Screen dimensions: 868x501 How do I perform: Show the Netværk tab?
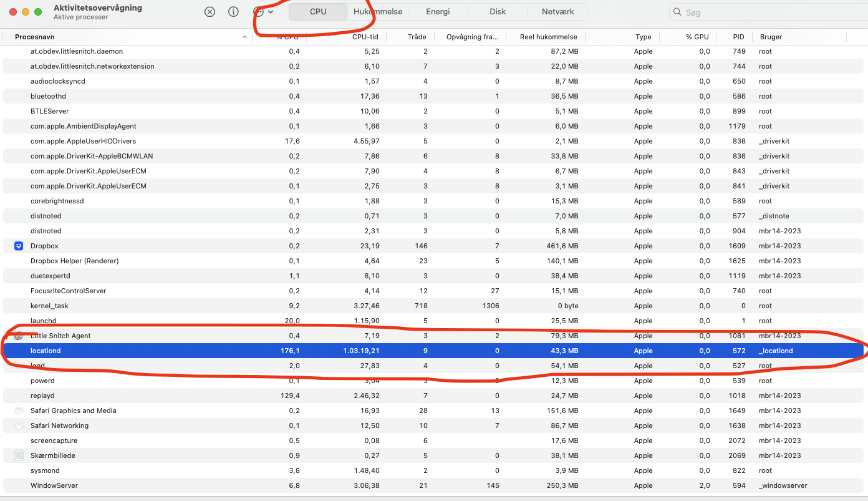(x=558, y=12)
